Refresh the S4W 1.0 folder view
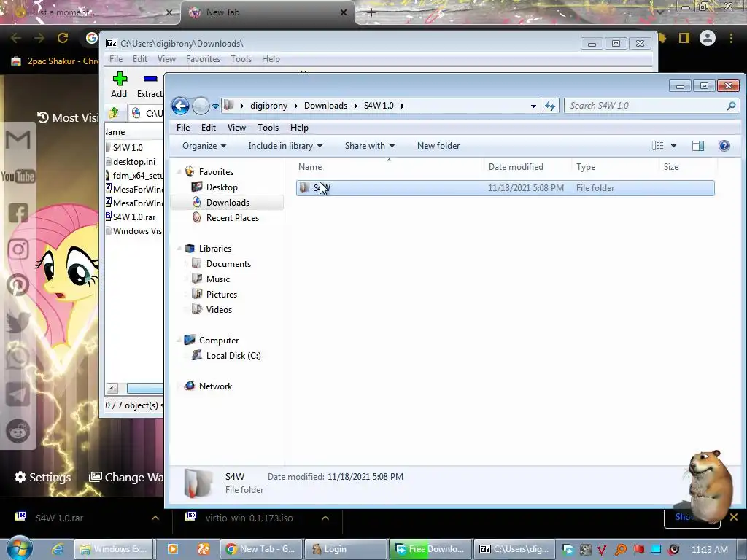This screenshot has height=560, width=747. 550,106
